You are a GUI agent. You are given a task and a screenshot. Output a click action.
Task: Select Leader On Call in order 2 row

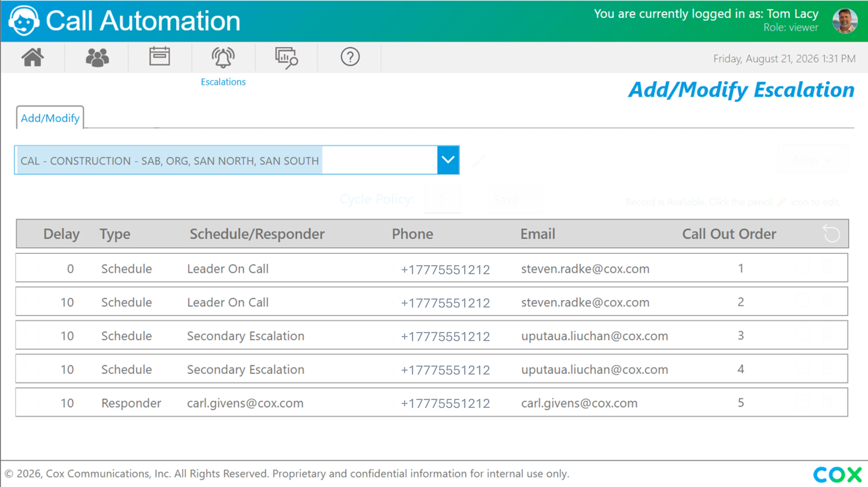point(228,302)
